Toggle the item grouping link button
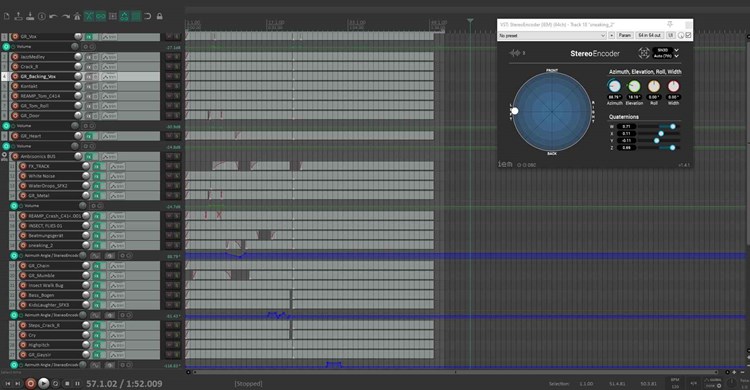Image resolution: width=750 pixels, height=390 pixels. [100, 16]
